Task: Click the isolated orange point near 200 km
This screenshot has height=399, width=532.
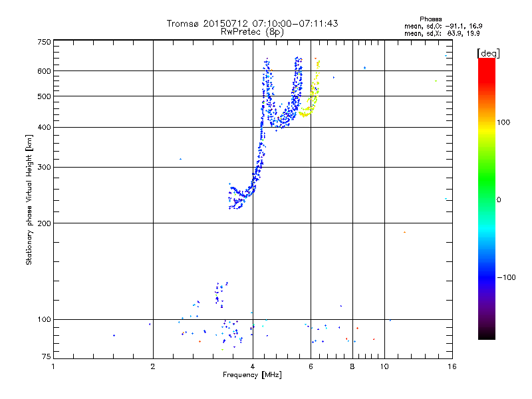Action: coord(404,232)
